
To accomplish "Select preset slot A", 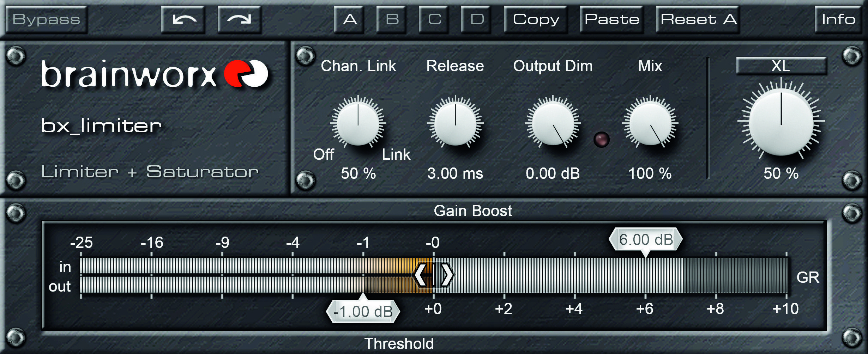I will 349,19.
